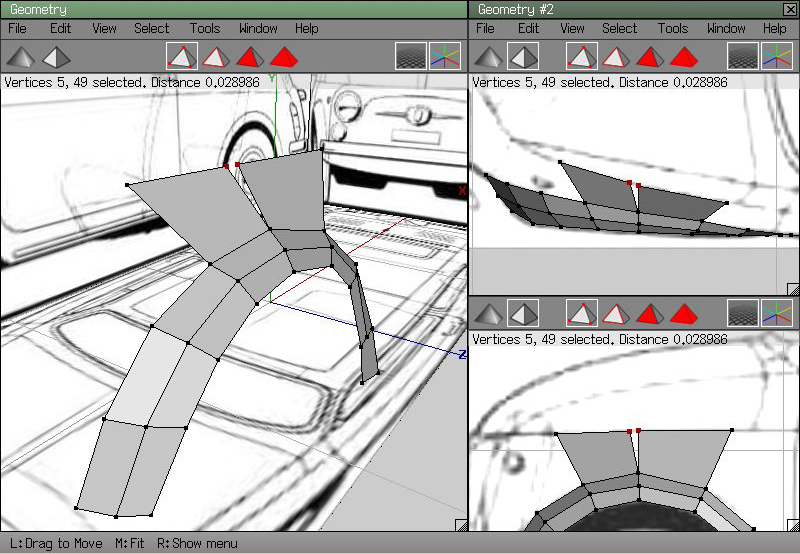Toggle axes display in main Geometry window
The image size is (800, 554).
pyautogui.click(x=445, y=56)
